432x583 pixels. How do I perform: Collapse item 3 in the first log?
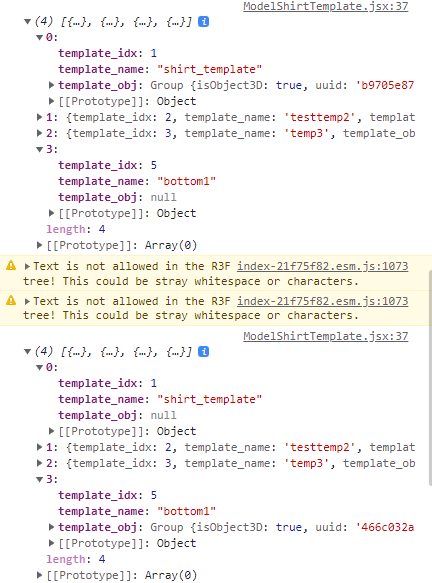pyautogui.click(x=39, y=149)
